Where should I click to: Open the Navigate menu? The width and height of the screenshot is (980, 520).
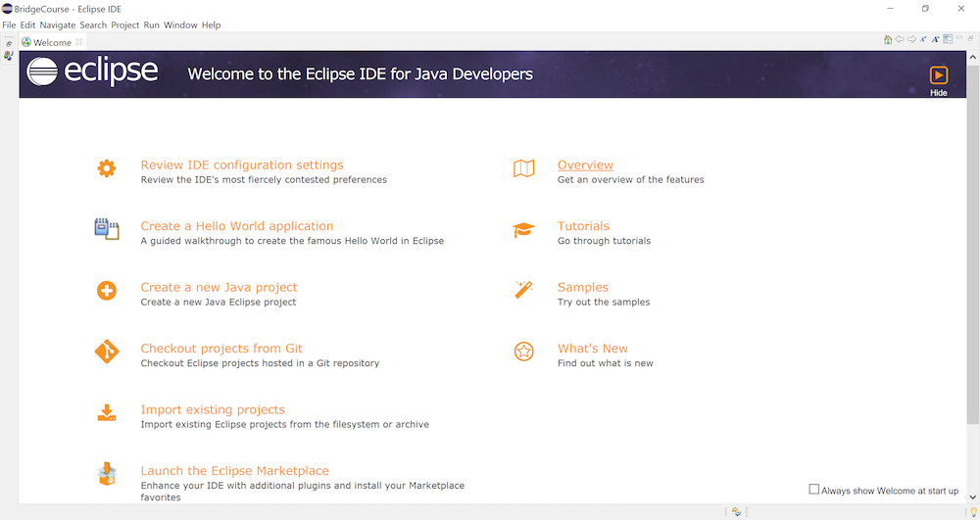pos(57,24)
